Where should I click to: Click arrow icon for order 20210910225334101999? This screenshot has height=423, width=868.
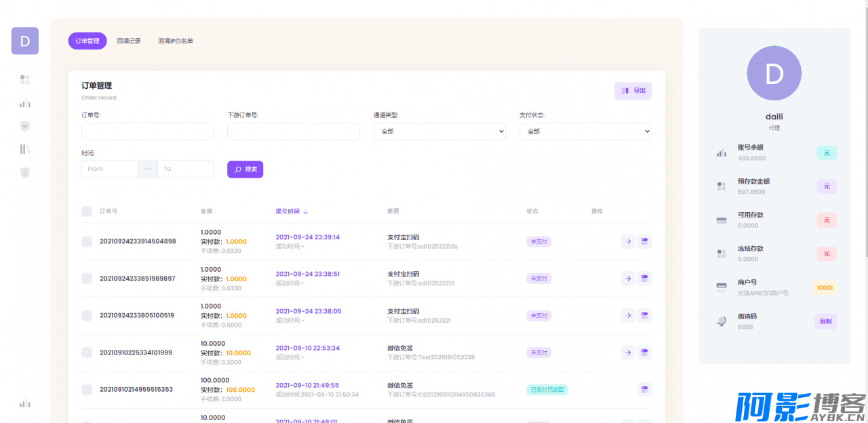coord(628,352)
